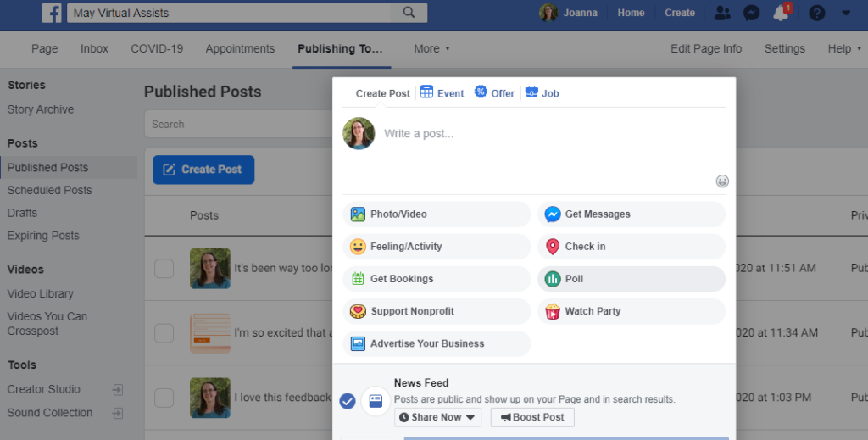The image size is (868, 440).
Task: Open Scheduled Posts in sidebar
Action: point(49,190)
